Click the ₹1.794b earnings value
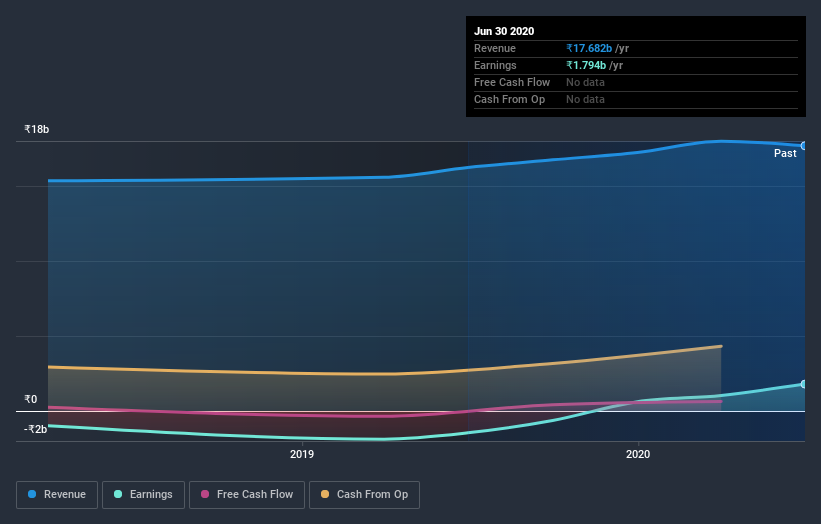 pos(586,65)
